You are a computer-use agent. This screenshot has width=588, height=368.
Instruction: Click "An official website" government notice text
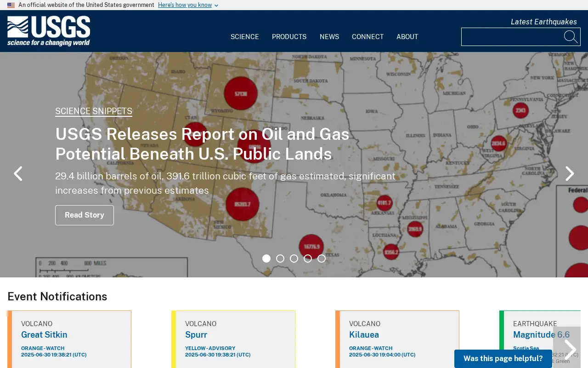[x=86, y=5]
